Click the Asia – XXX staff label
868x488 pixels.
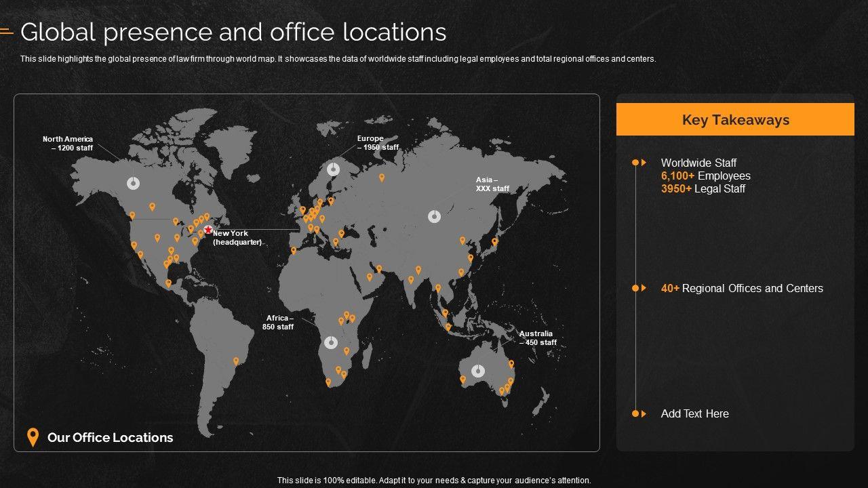492,184
